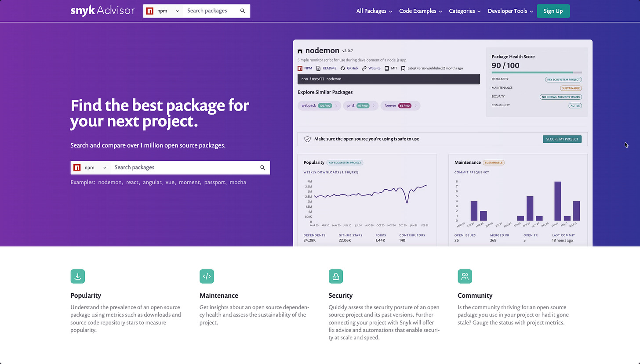The height and width of the screenshot is (364, 640).
Task: Click the npm install nodemon command box
Action: [x=389, y=79]
